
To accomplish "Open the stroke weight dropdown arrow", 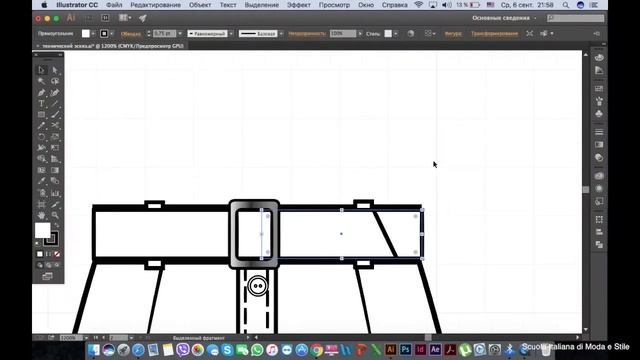I will coord(180,33).
